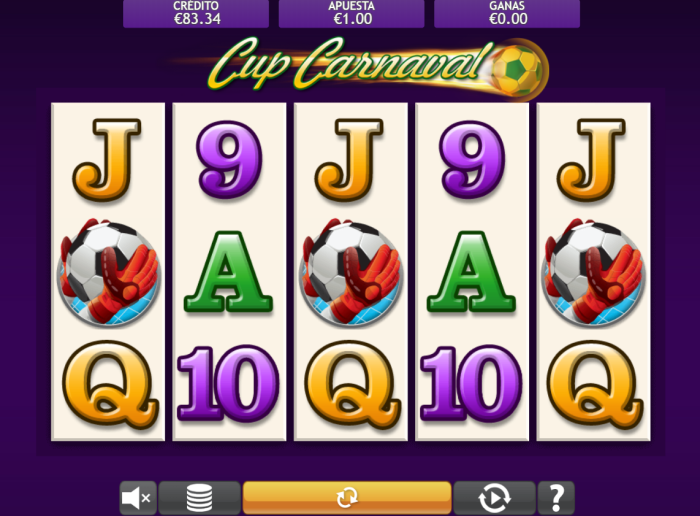Spin the reels with the yellow button
Image resolution: width=700 pixels, height=516 pixels.
click(347, 497)
